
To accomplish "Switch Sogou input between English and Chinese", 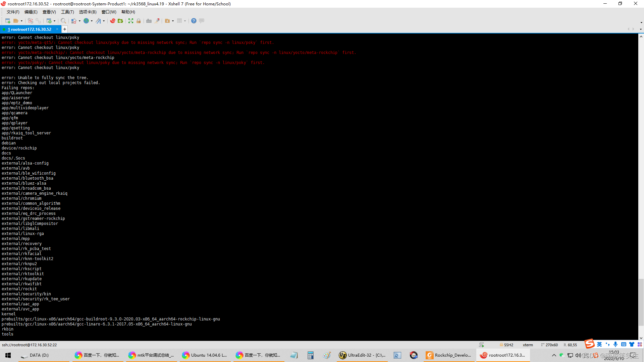I will (599, 344).
